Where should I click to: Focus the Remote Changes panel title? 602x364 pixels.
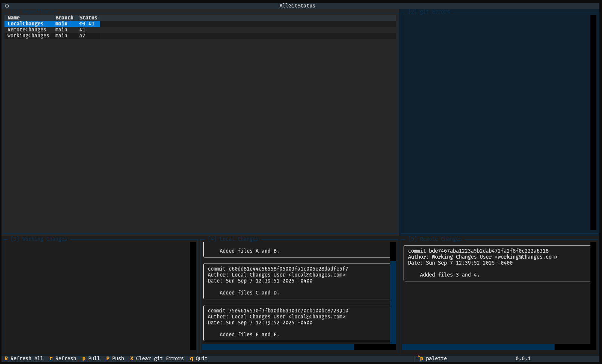[435, 239]
